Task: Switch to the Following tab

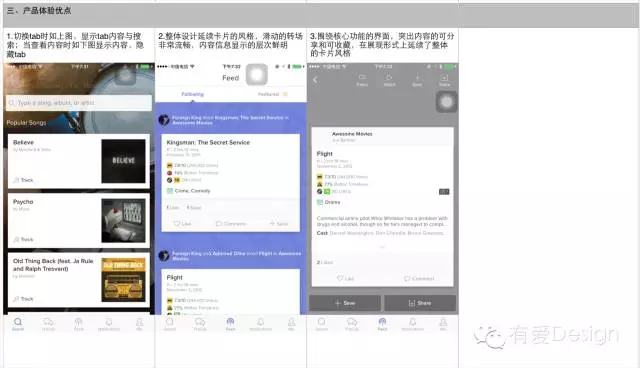Action: [x=193, y=94]
